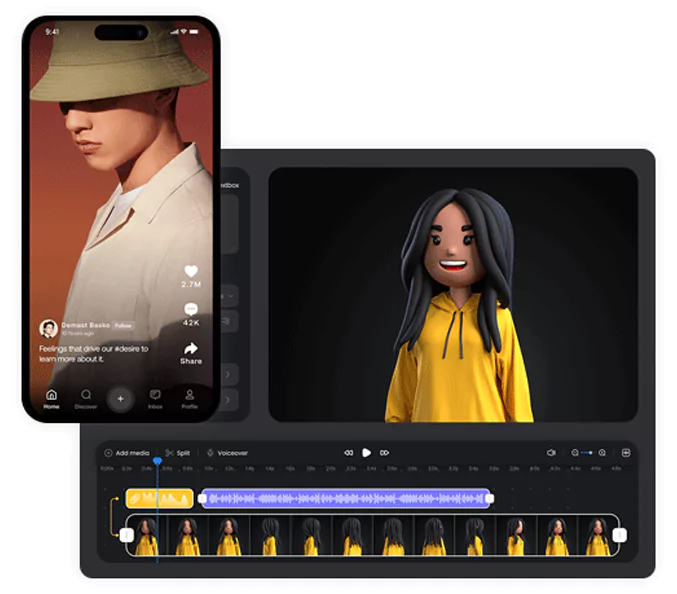Open comments via the 42K speech bubble
The width and height of the screenshot is (677, 594).
click(x=191, y=309)
